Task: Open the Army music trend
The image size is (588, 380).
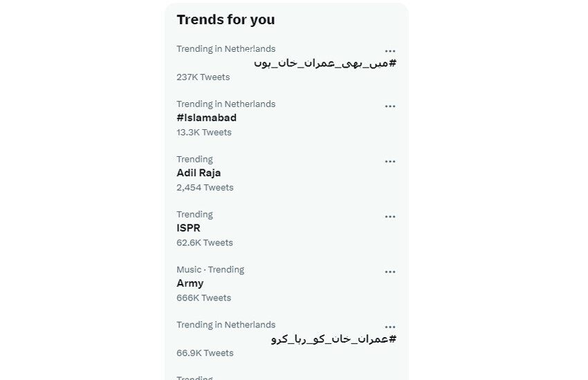Action: pyautogui.click(x=190, y=283)
